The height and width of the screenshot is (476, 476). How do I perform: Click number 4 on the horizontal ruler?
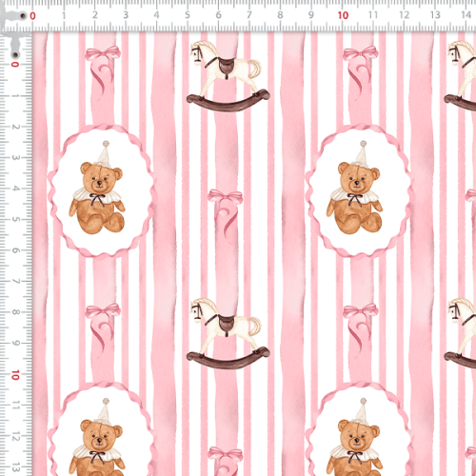pyautogui.click(x=156, y=15)
